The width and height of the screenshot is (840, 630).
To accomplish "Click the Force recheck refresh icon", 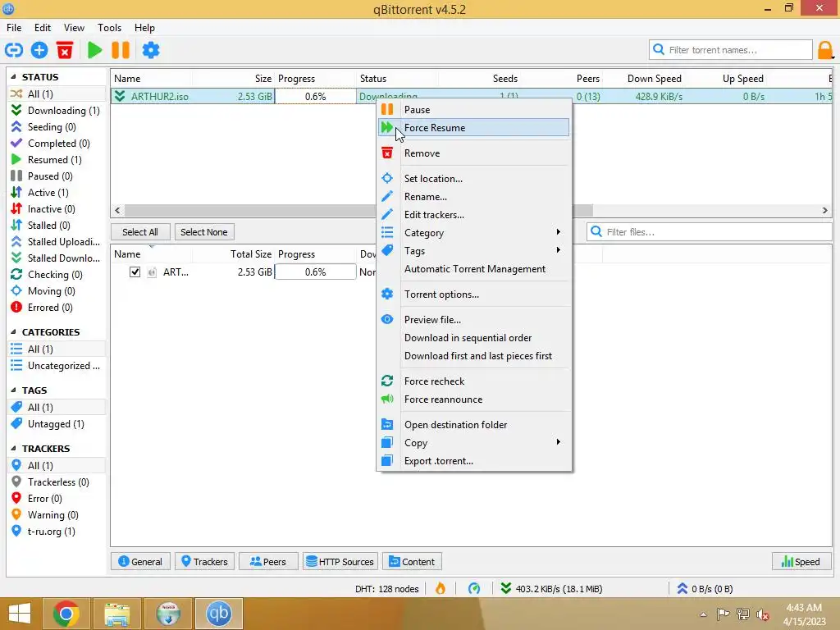I will tap(387, 381).
